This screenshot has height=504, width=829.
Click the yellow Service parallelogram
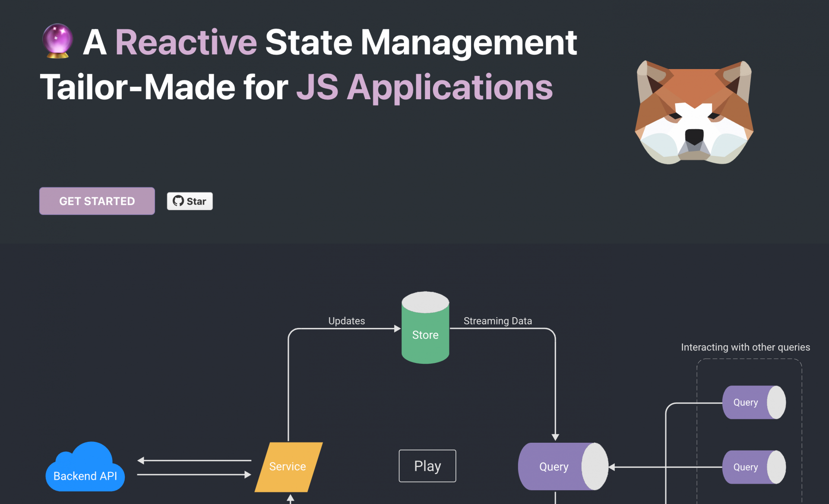coord(288,466)
